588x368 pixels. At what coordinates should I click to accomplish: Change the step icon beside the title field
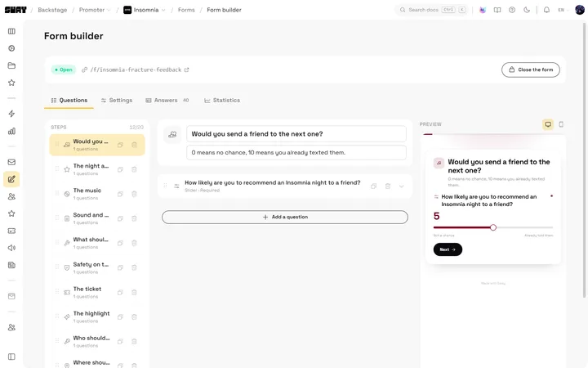172,134
